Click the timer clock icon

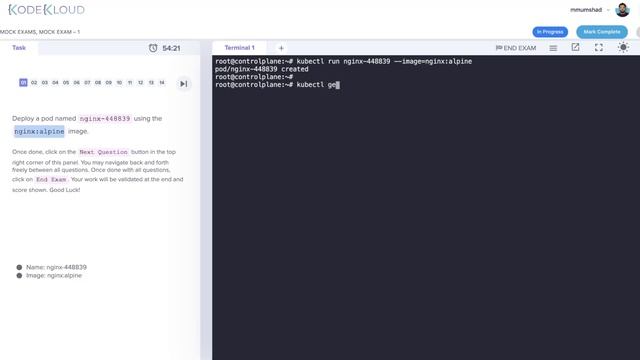[153, 48]
